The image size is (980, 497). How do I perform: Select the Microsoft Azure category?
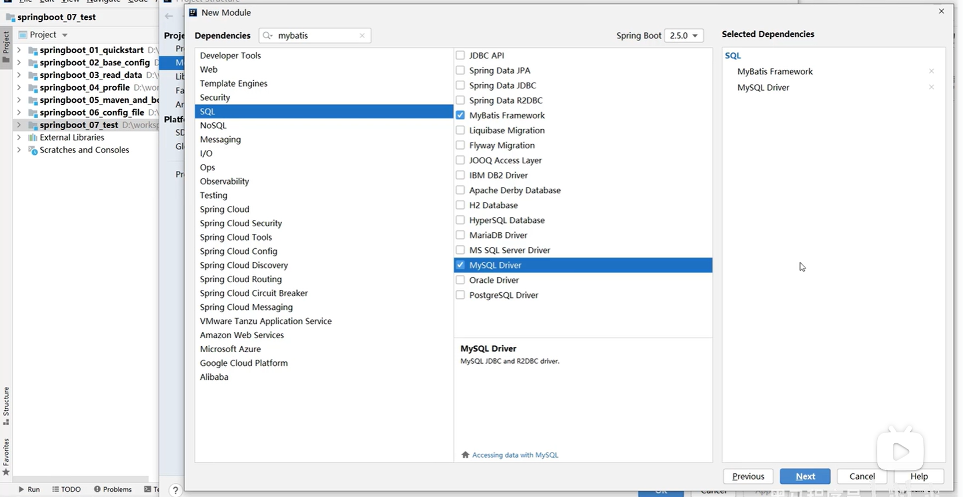[324, 349]
